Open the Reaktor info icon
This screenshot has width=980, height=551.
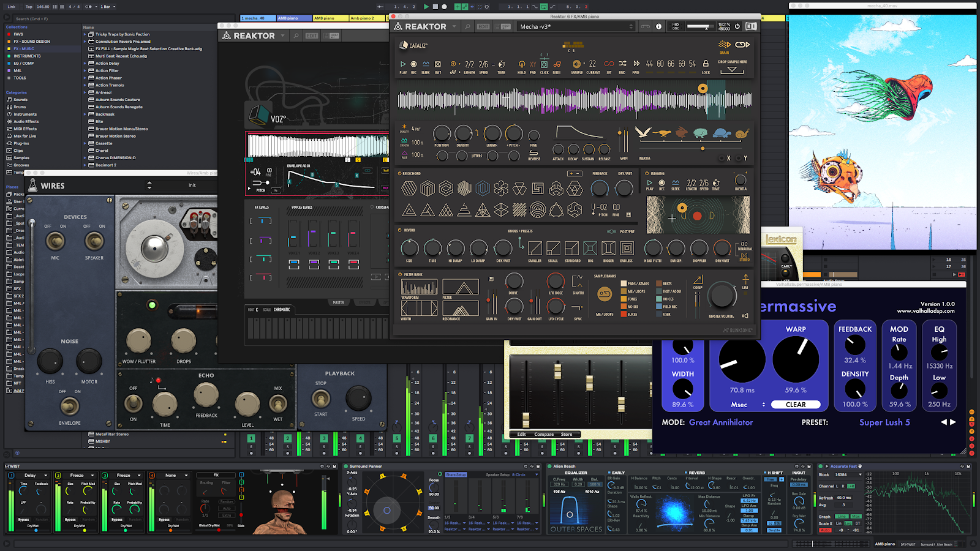pos(658,26)
